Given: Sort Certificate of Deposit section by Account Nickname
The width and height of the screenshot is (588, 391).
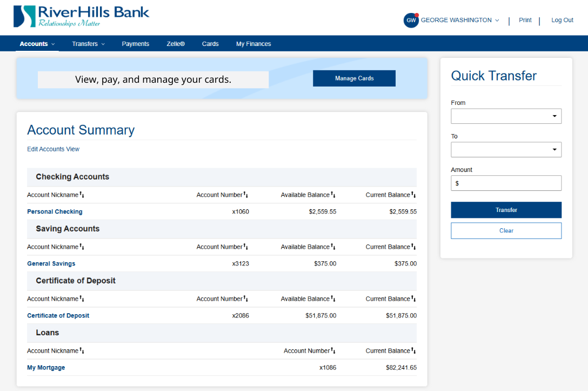Looking at the screenshot, I should point(56,299).
